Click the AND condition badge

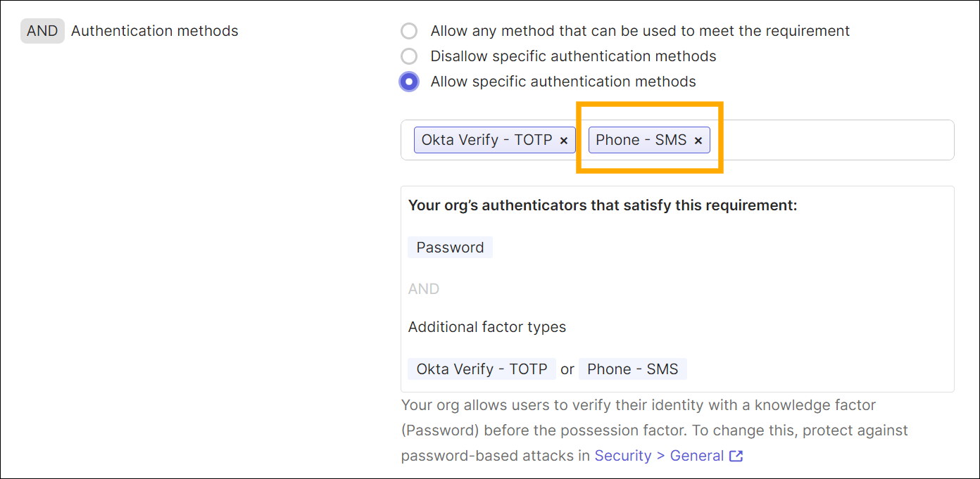coord(42,30)
